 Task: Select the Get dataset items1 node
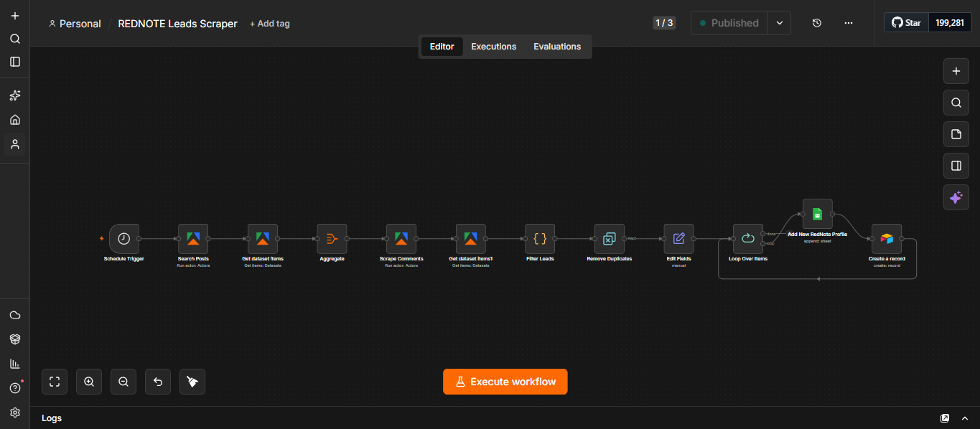[x=471, y=238]
